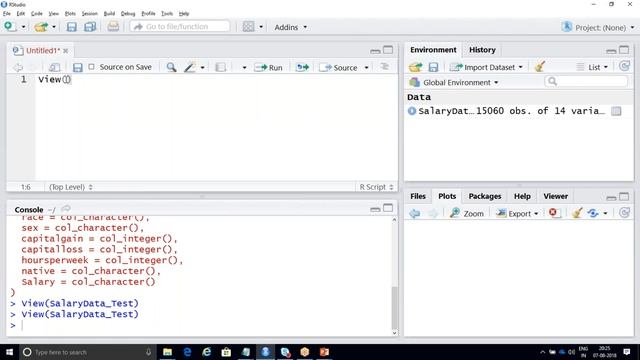This screenshot has width=640, height=360.
Task: Open the Source options dropdown arrow
Action: click(x=367, y=68)
